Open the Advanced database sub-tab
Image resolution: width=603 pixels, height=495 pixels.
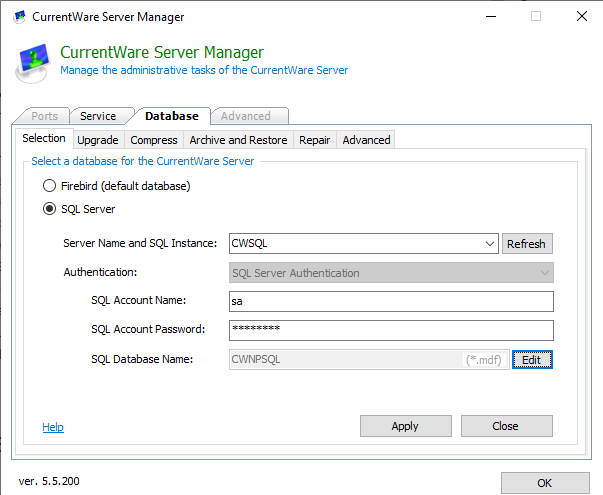tap(366, 140)
